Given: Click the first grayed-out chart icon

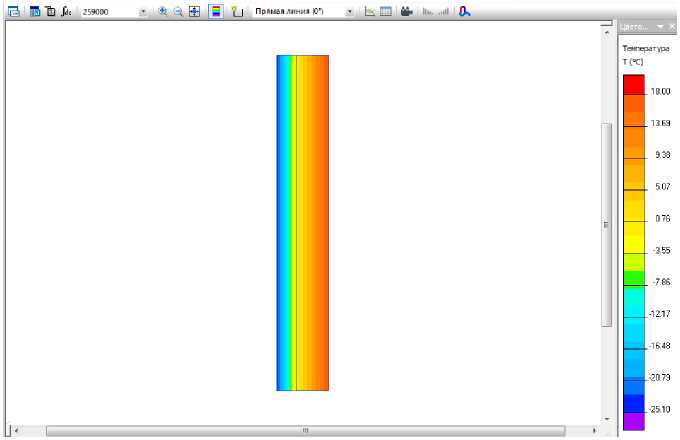Looking at the screenshot, I should point(428,12).
